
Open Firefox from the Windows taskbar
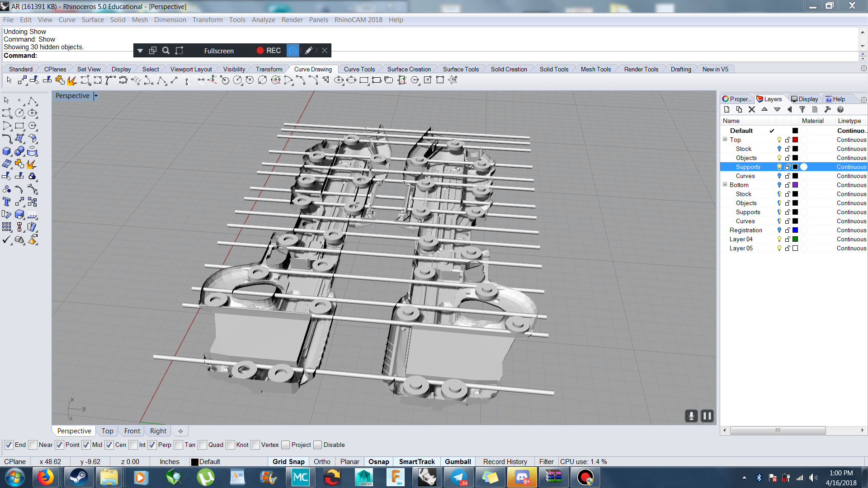pos(45,477)
